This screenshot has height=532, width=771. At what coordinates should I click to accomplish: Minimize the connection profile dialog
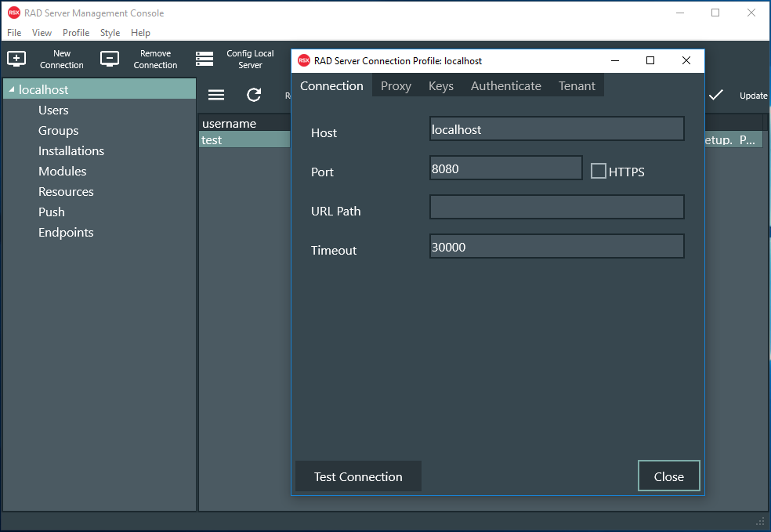pos(614,60)
